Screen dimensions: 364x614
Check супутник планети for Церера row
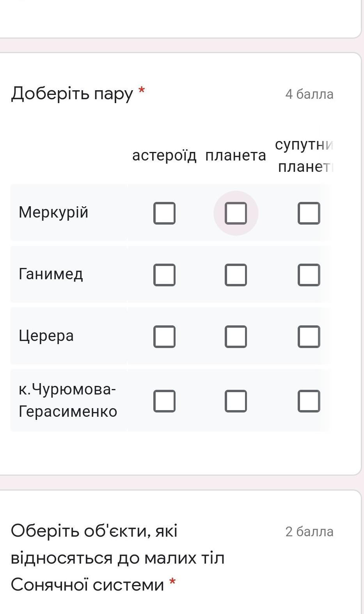coord(309,336)
